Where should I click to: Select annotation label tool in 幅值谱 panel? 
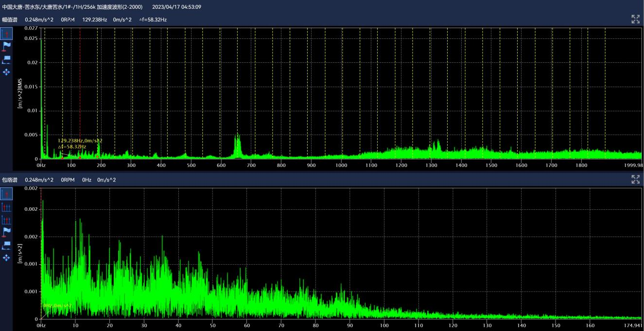point(6,59)
